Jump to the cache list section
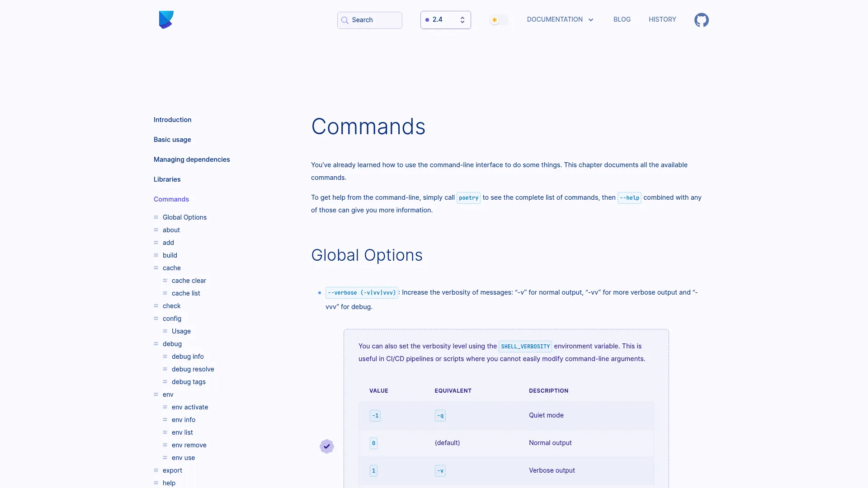 pyautogui.click(x=186, y=293)
